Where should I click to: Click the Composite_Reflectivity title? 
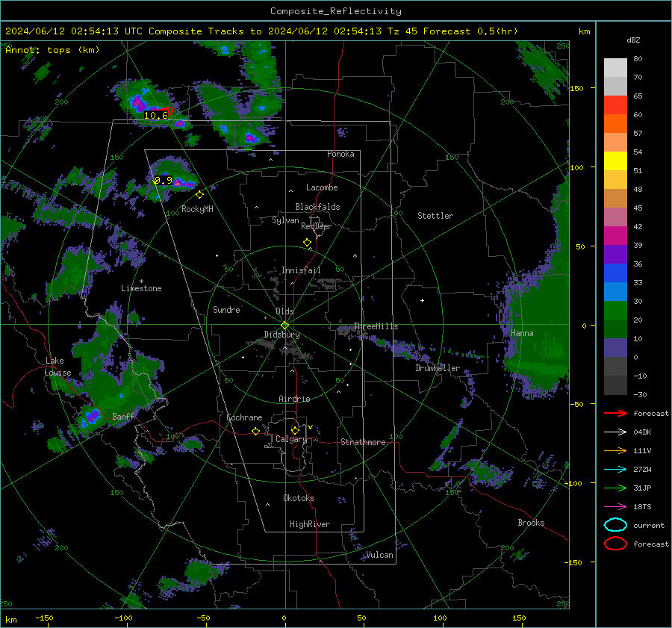point(336,10)
